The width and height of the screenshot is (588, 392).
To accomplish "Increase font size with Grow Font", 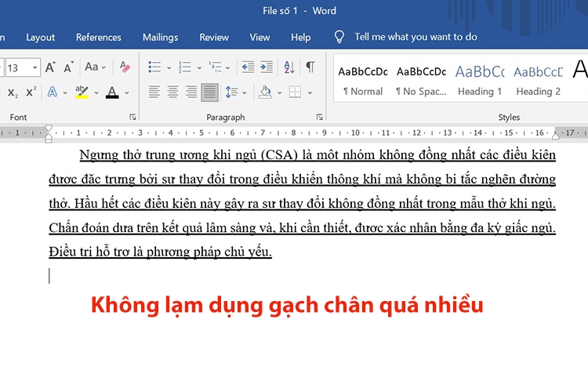I will 50,67.
